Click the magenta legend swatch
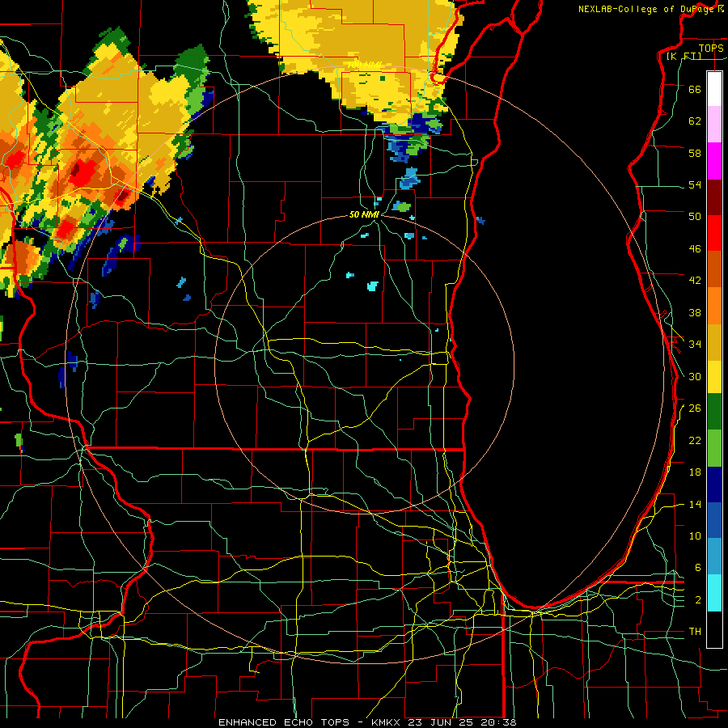728x728 pixels. (714, 161)
